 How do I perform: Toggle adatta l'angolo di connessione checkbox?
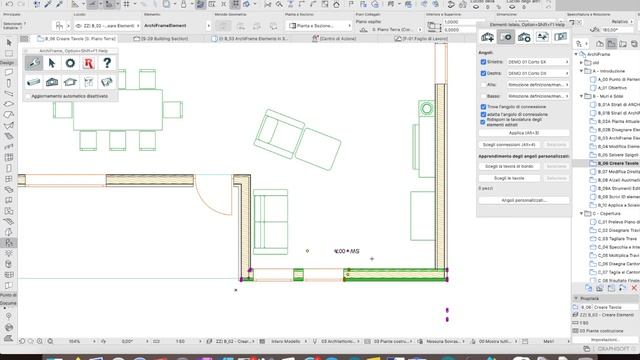point(483,115)
